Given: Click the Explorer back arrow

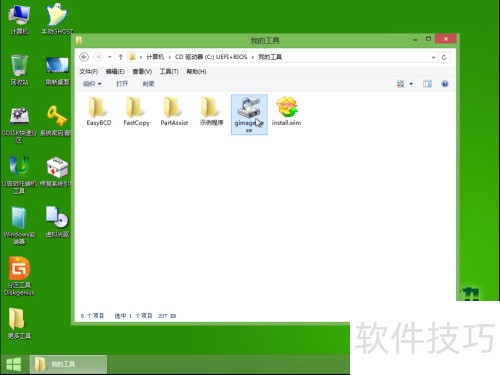Looking at the screenshot, I should click(84, 57).
